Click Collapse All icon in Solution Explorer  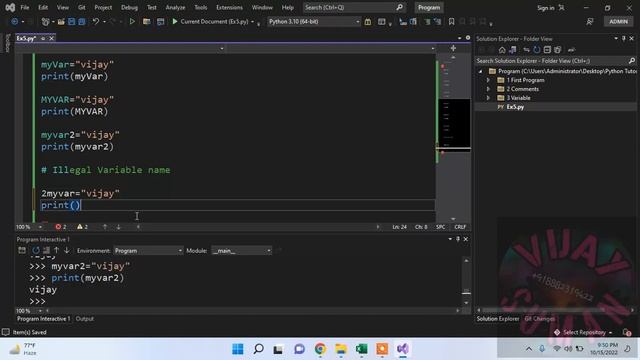(x=547, y=50)
